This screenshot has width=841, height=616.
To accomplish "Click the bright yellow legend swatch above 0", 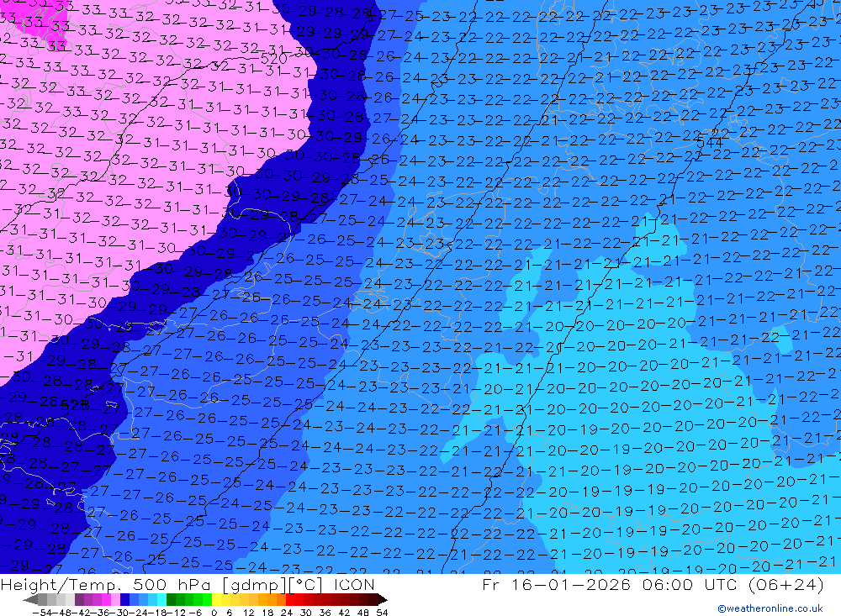I will 216,600.
